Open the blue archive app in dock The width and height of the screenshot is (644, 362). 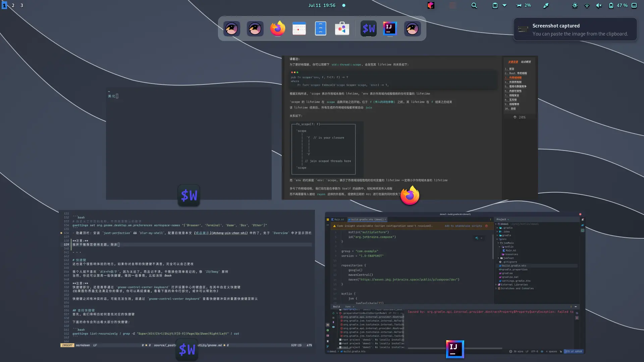click(321, 28)
